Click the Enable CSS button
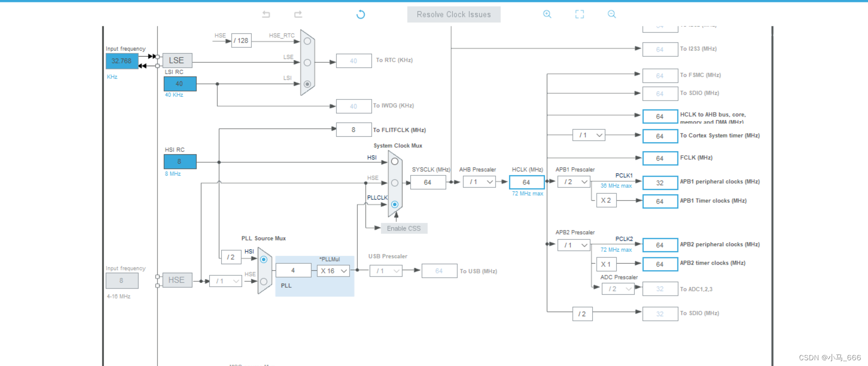The height and width of the screenshot is (366, 868). coord(404,229)
